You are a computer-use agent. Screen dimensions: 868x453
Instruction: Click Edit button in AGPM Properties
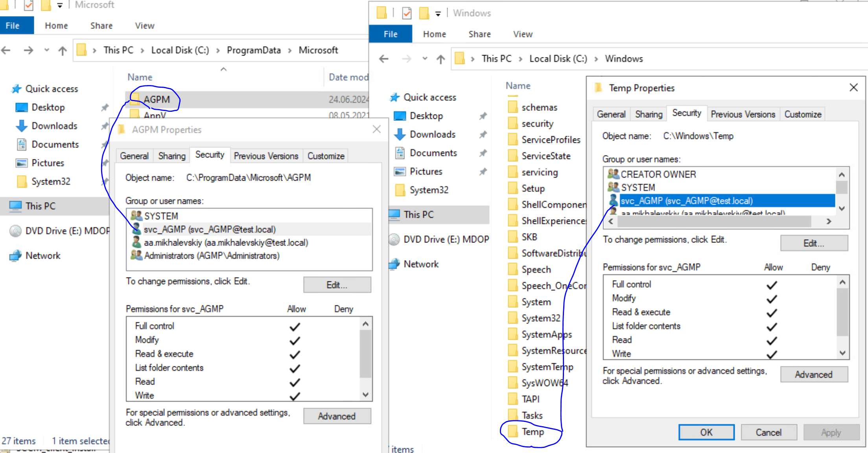click(x=338, y=285)
